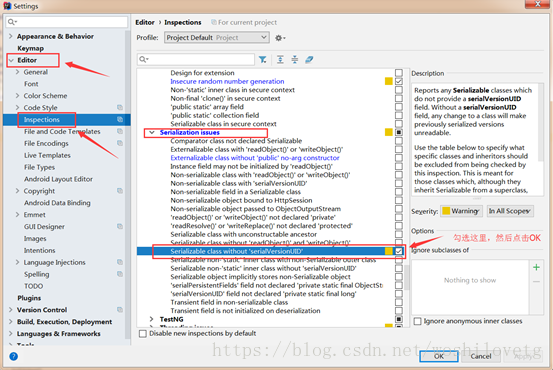The width and height of the screenshot is (553, 370).
Task: Open the Severity Warning dropdown
Action: pyautogui.click(x=461, y=211)
